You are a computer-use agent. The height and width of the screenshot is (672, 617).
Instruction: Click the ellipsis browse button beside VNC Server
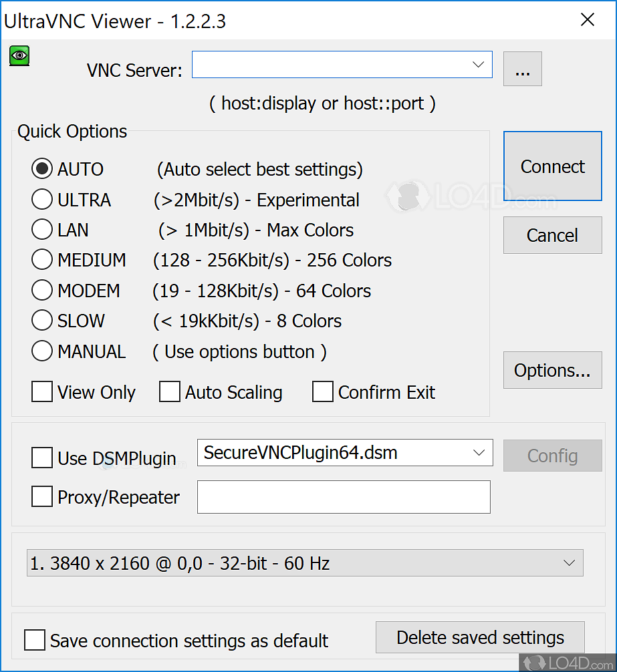point(522,69)
